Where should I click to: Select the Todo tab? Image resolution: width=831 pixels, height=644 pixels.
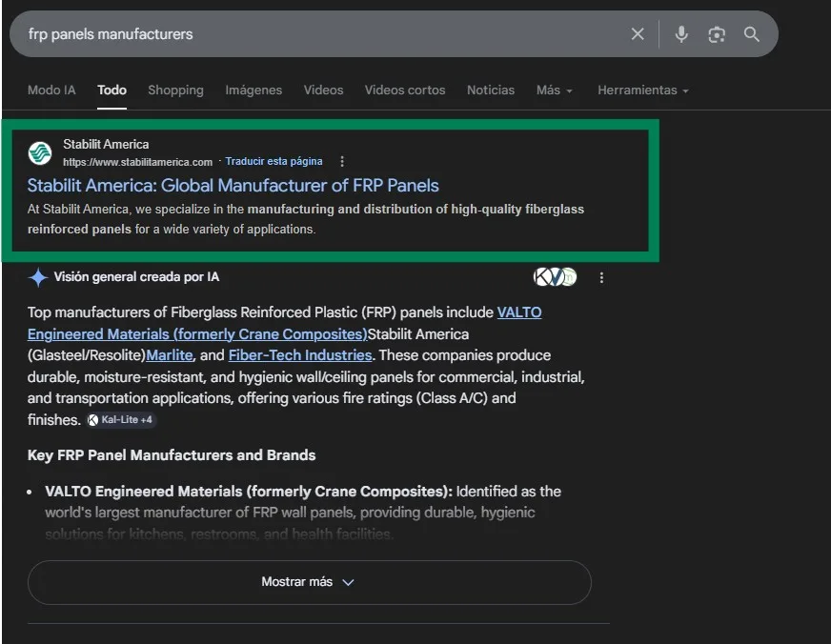[x=111, y=91]
